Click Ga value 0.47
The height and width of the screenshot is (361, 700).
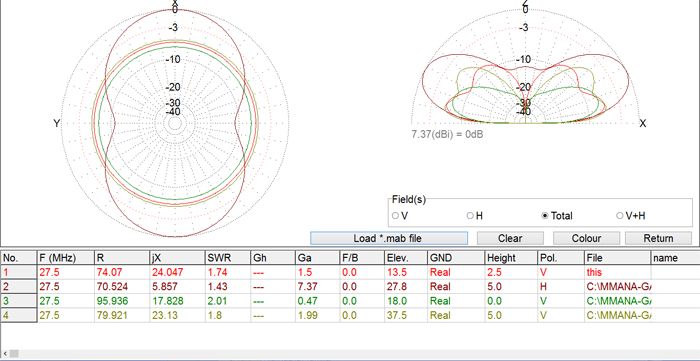point(307,301)
